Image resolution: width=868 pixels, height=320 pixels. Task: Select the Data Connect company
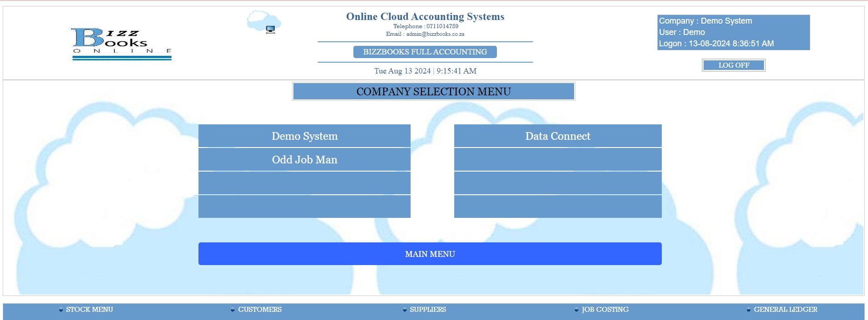click(557, 136)
